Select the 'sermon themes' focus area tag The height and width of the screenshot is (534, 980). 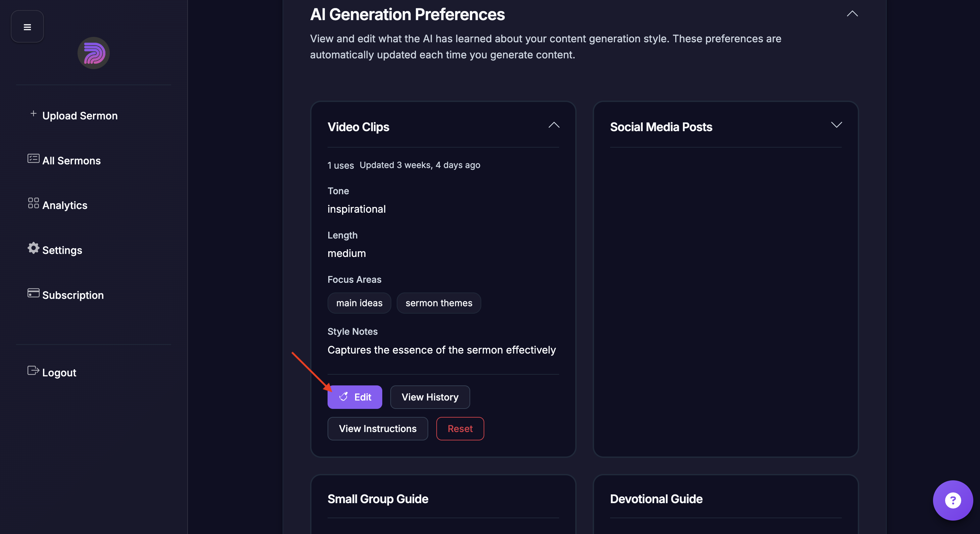pyautogui.click(x=439, y=303)
